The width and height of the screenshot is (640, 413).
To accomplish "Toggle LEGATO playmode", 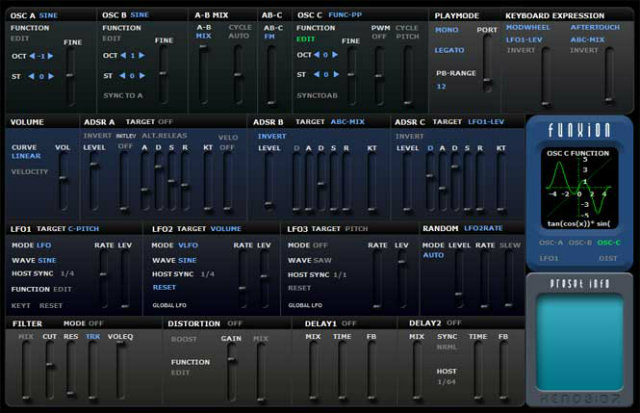I will pyautogui.click(x=449, y=50).
